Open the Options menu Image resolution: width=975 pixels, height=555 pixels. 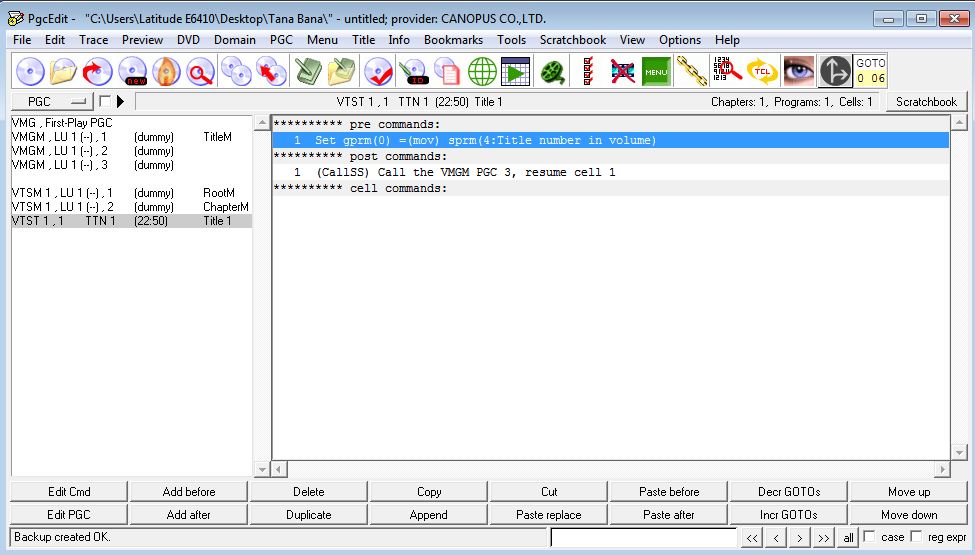(x=680, y=40)
